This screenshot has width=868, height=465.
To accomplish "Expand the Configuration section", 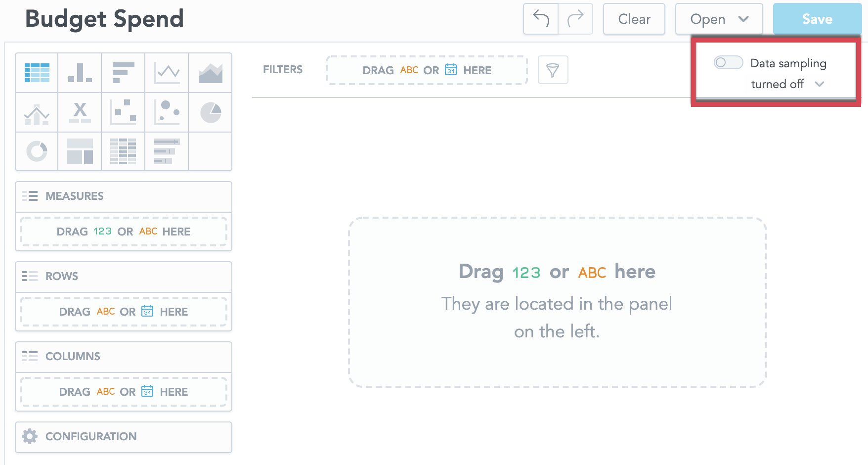I will tap(124, 437).
